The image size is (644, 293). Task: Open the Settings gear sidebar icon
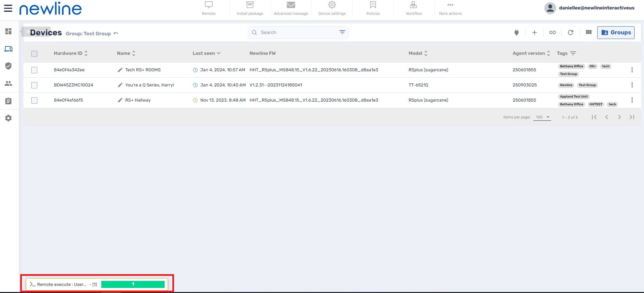(x=8, y=118)
